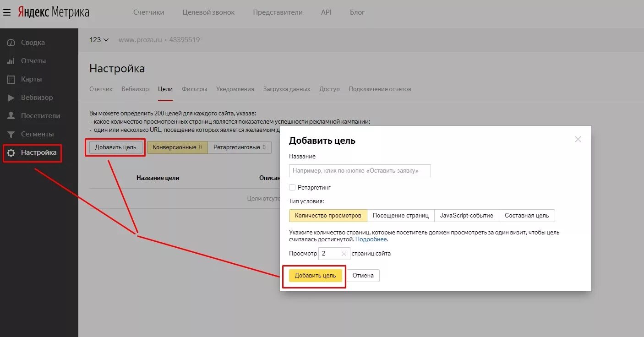This screenshot has height=337, width=644.
Task: Click the Сводка gauge icon
Action: pos(11,43)
